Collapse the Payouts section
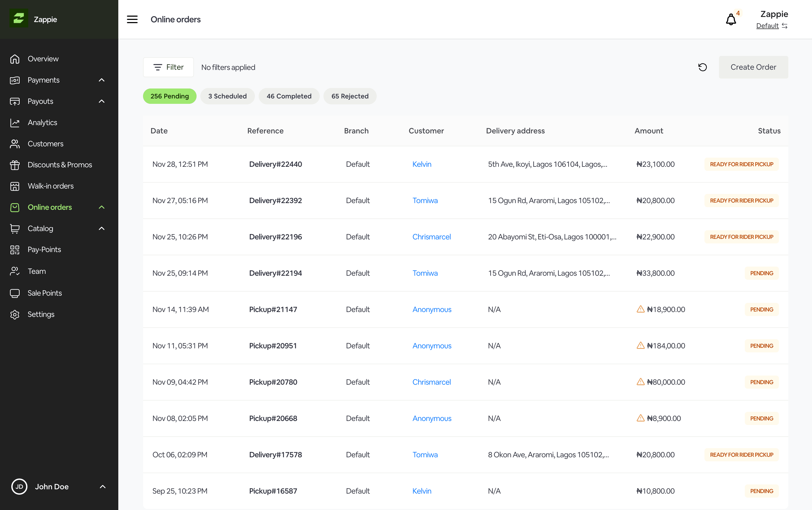 point(101,101)
